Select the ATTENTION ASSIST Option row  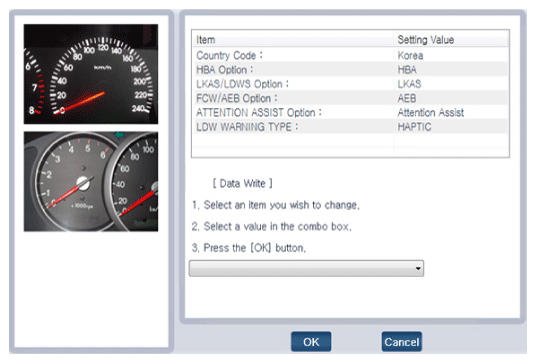pos(350,112)
